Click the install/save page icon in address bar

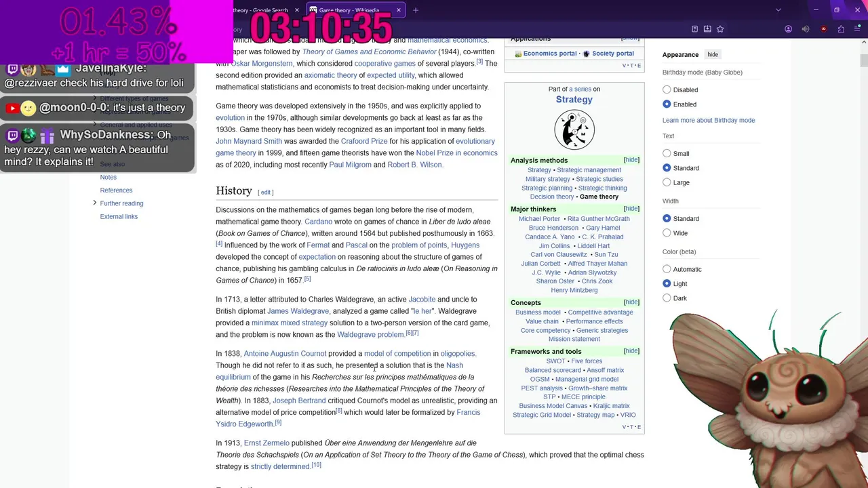point(707,29)
